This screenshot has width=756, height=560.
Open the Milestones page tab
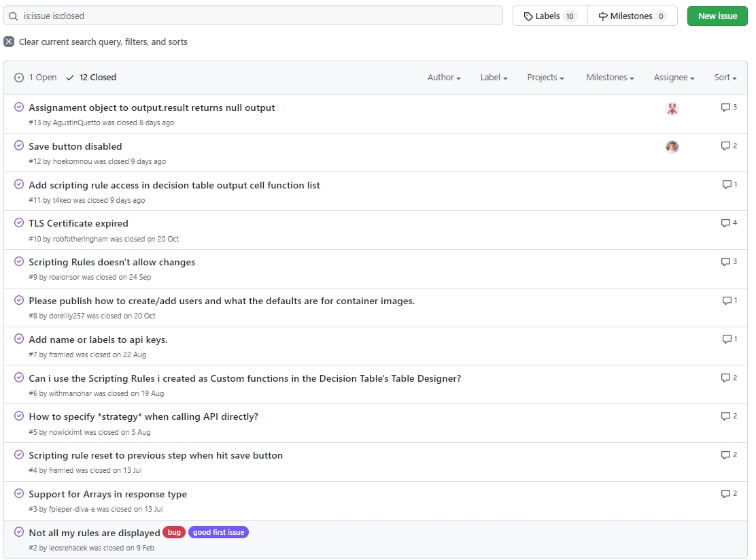pyautogui.click(x=632, y=16)
